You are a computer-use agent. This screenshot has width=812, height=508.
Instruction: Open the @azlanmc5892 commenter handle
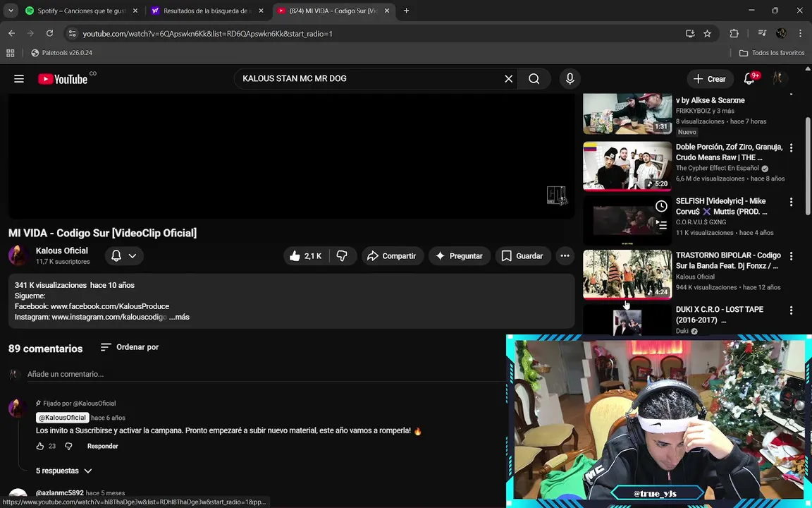click(x=59, y=493)
